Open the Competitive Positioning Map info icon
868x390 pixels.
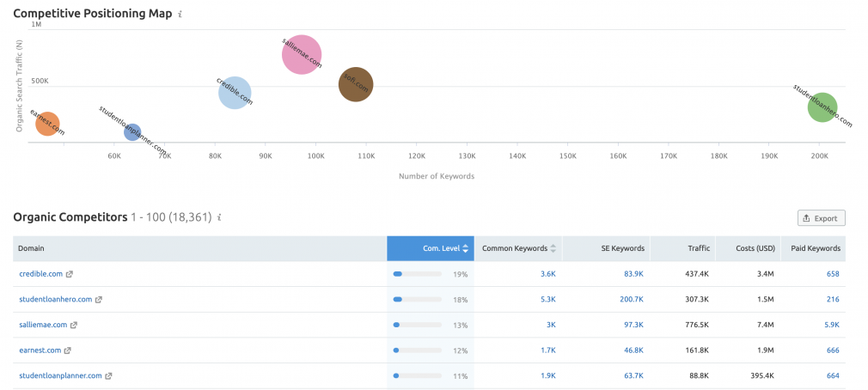point(180,14)
